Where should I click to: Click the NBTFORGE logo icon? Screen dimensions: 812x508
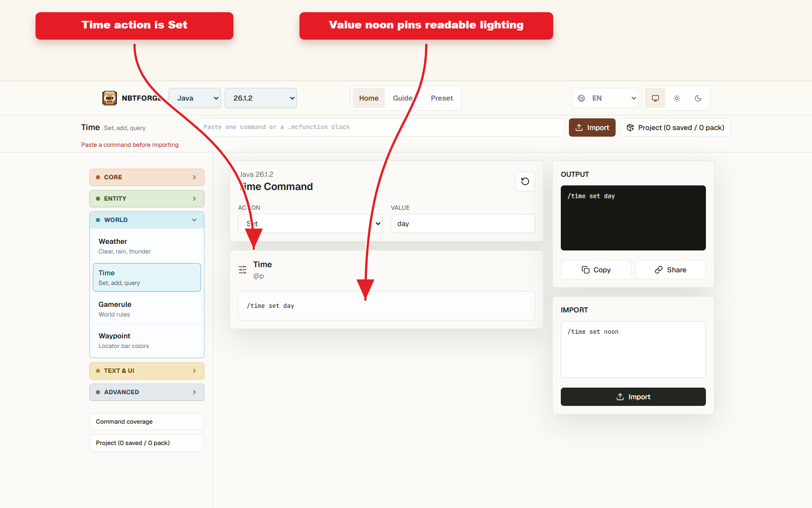coord(109,98)
